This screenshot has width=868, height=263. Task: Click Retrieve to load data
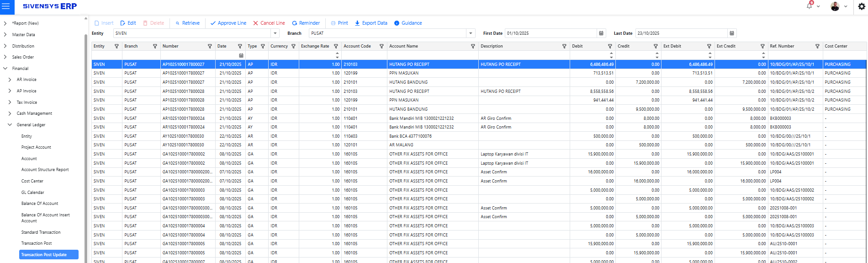tap(187, 23)
